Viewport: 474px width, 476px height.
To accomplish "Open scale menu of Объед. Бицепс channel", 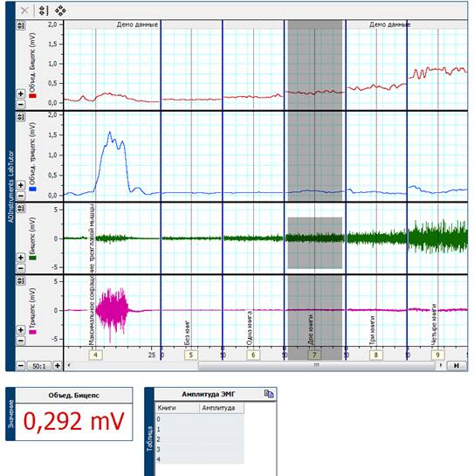I will click(x=21, y=26).
